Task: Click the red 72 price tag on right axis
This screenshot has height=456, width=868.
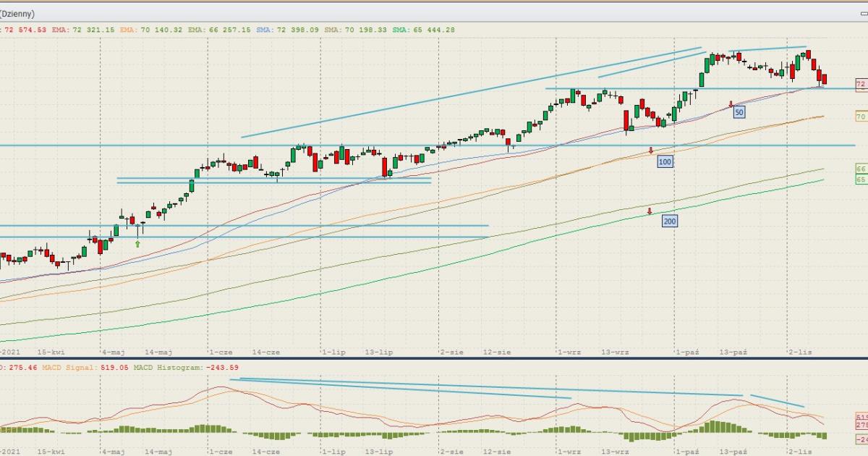Action: coord(861,85)
